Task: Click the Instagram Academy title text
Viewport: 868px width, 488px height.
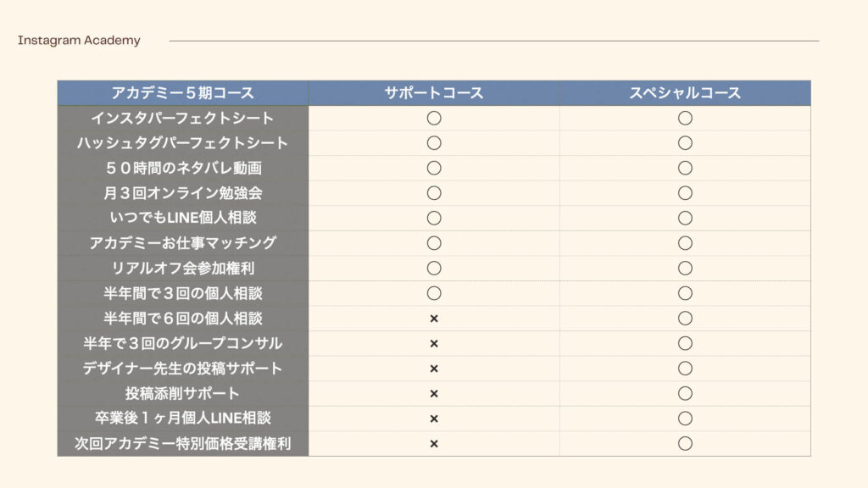Action: point(79,41)
